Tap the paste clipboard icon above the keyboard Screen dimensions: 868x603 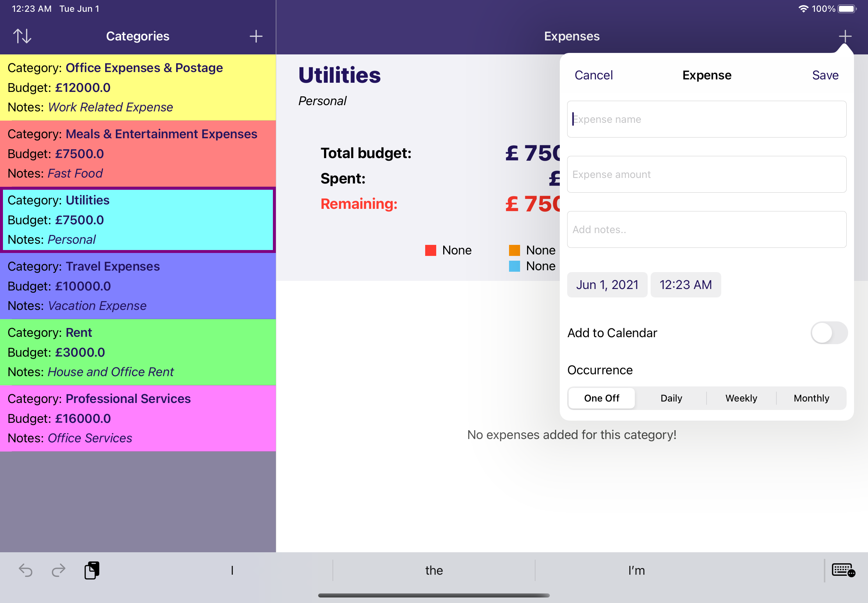(91, 571)
